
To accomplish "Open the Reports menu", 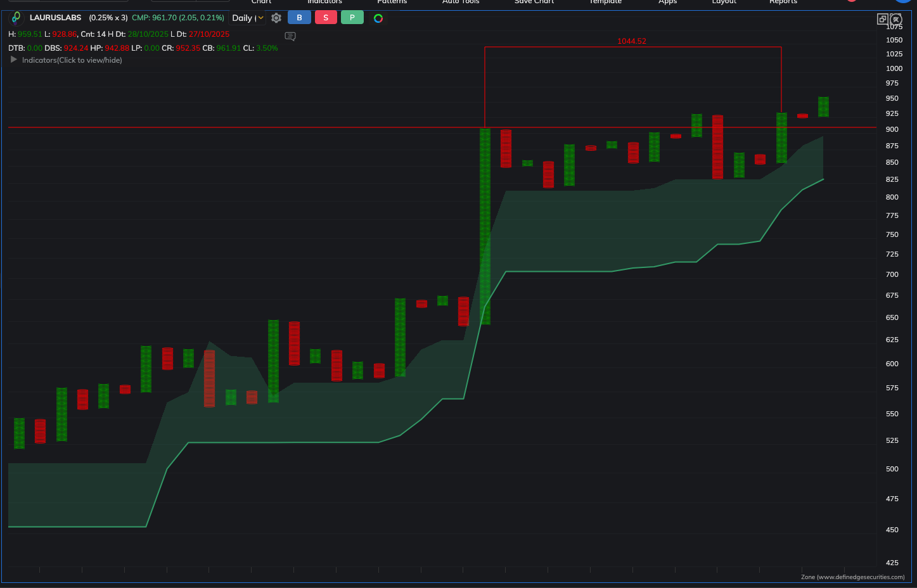I will [x=783, y=2].
